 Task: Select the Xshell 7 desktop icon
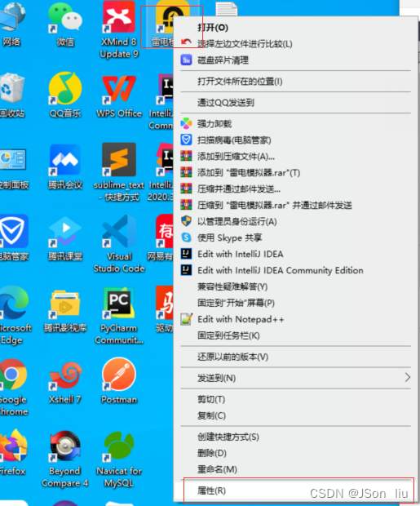click(x=65, y=375)
